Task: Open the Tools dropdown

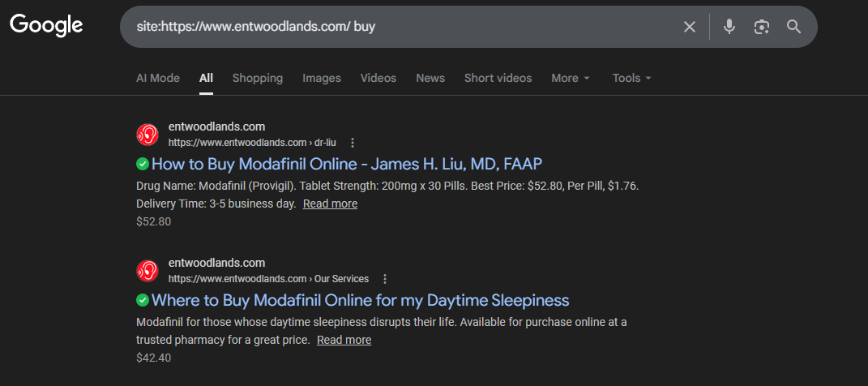Action: (x=631, y=78)
